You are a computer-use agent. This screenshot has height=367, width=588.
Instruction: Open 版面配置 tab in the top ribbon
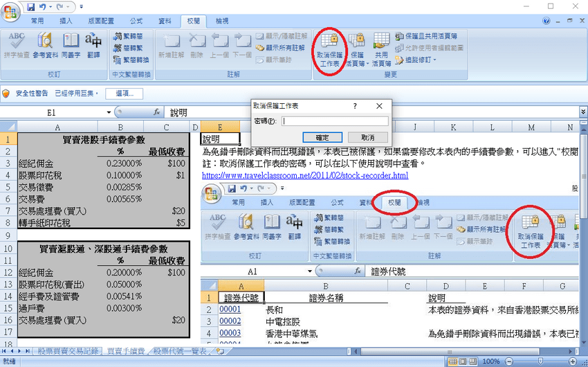pyautogui.click(x=101, y=21)
